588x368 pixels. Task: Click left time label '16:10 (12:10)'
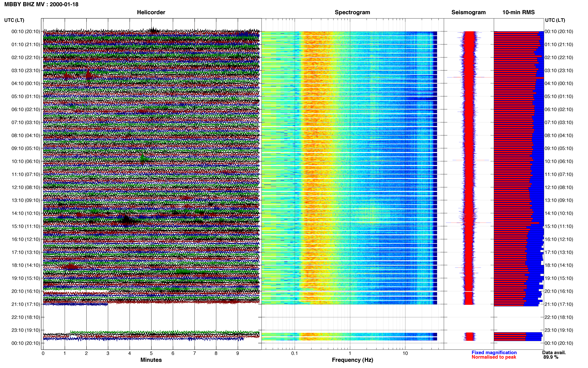26,239
